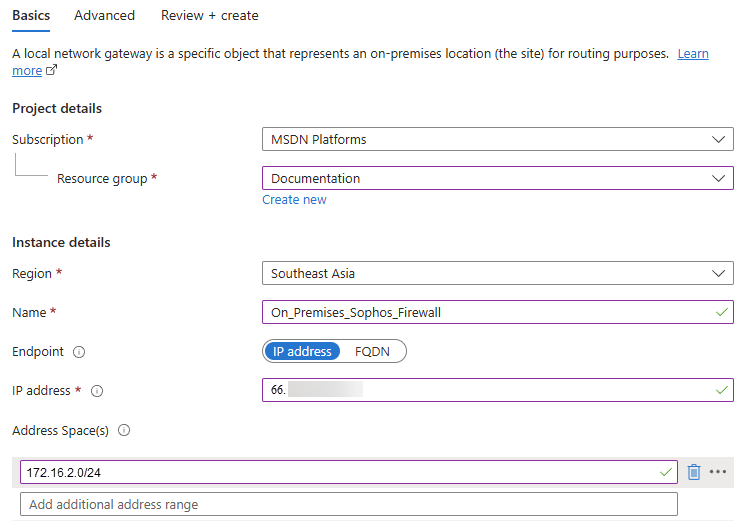Image resolution: width=743 pixels, height=525 pixels.
Task: Click the Create new resource group link
Action: pos(294,200)
